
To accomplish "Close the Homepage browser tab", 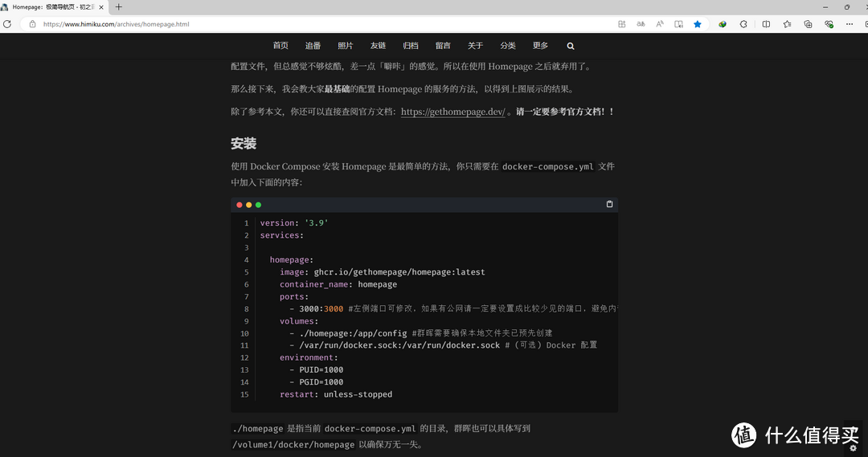I will click(x=101, y=7).
